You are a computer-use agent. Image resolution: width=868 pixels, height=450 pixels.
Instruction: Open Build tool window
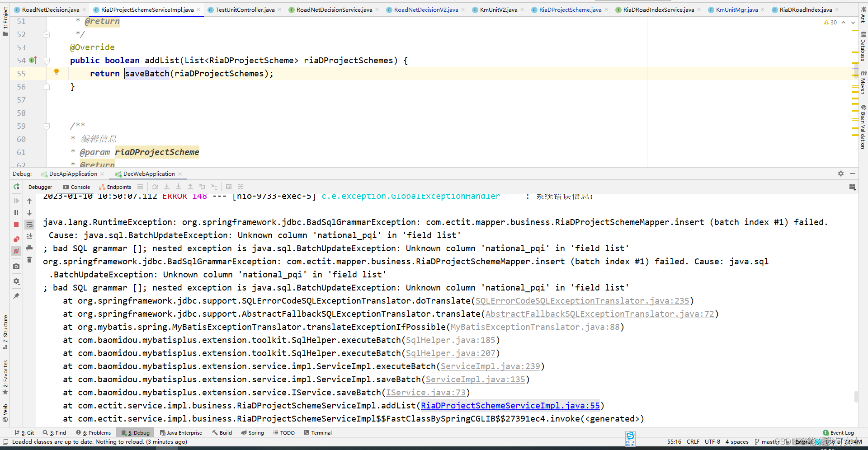click(222, 433)
